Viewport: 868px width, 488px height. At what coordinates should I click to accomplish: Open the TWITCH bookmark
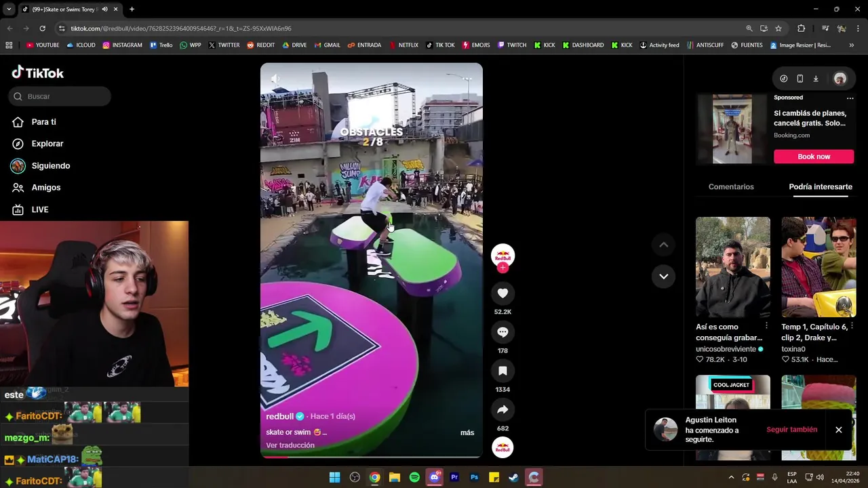512,45
